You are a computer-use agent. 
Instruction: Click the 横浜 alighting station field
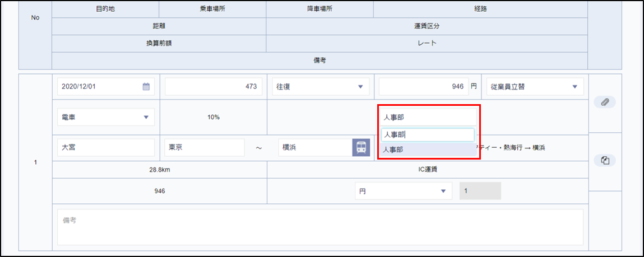(x=314, y=148)
